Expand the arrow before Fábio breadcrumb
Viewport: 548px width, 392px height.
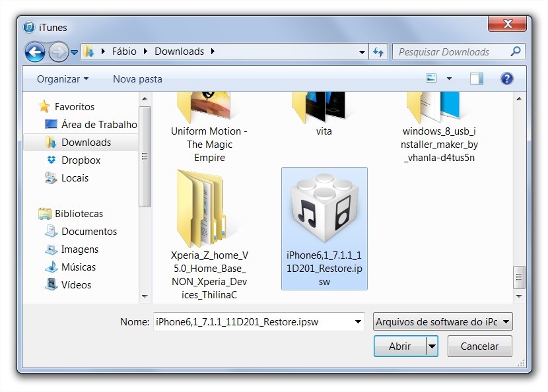coord(103,51)
